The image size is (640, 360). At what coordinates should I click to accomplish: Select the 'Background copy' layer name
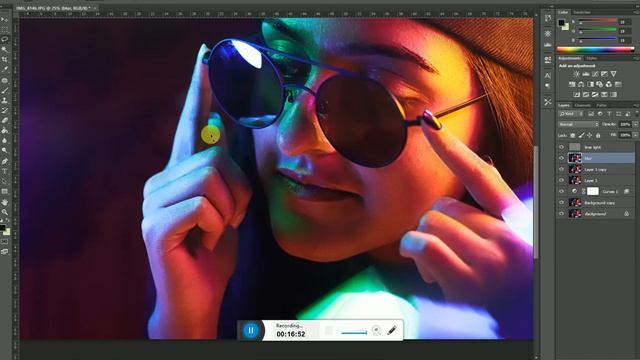tap(599, 202)
